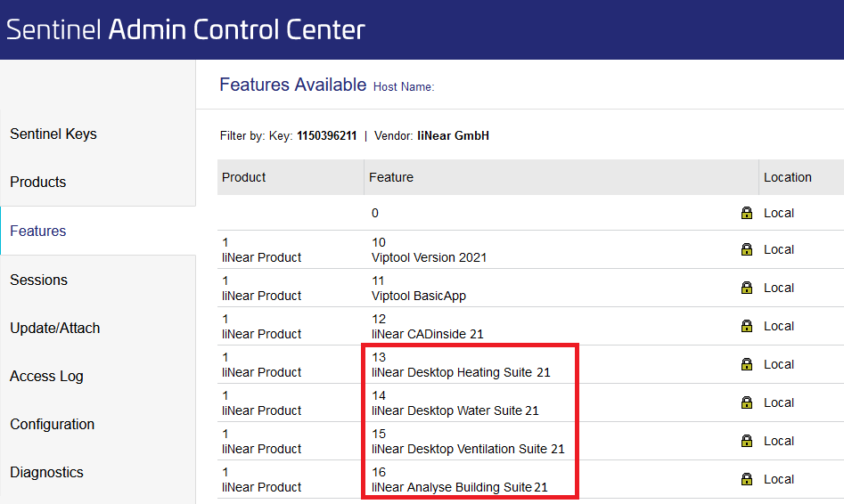Click the lock icon for liNear CADinside 21
Screen dimensions: 844x504
pyautogui.click(x=747, y=326)
